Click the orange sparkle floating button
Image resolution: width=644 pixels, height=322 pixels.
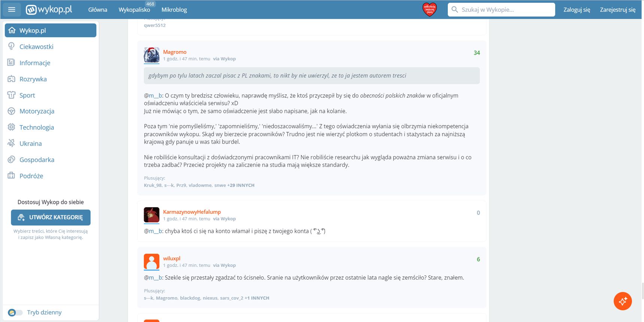[623, 301]
